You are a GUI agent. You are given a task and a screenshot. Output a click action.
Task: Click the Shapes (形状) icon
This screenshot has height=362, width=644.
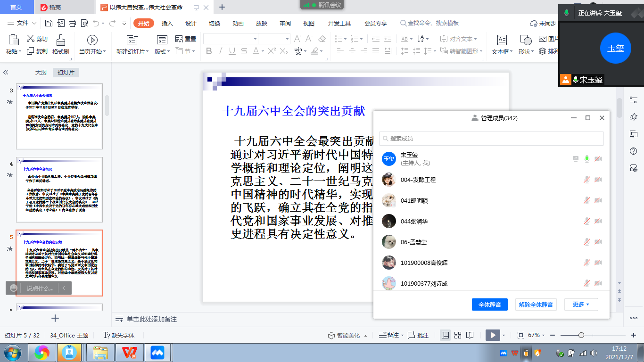tap(526, 40)
